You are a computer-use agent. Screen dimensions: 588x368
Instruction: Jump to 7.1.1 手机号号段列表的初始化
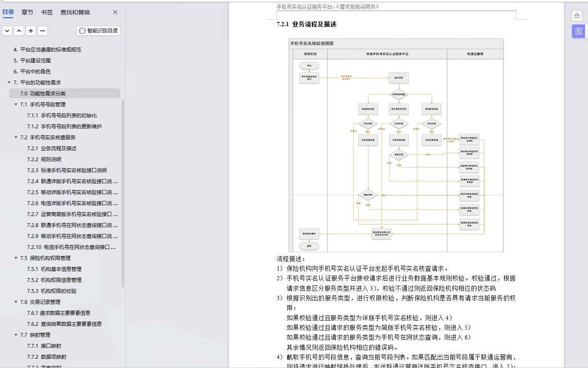tap(62, 115)
